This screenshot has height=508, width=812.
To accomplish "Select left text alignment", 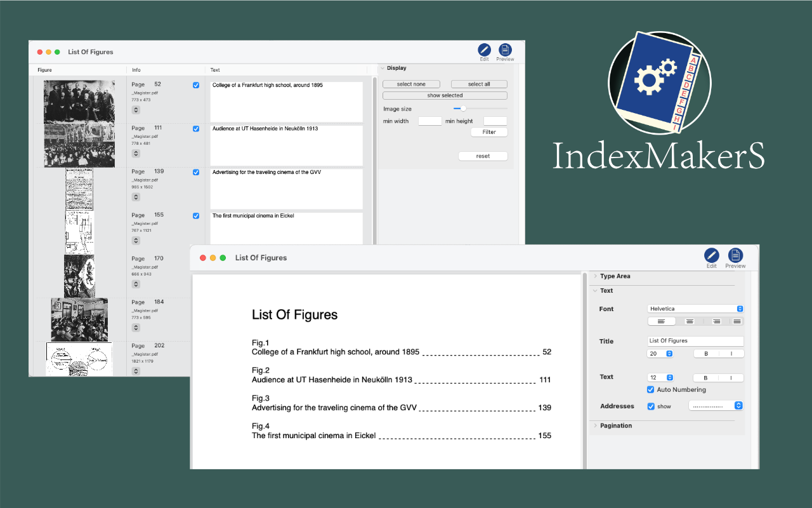I will pyautogui.click(x=661, y=321).
